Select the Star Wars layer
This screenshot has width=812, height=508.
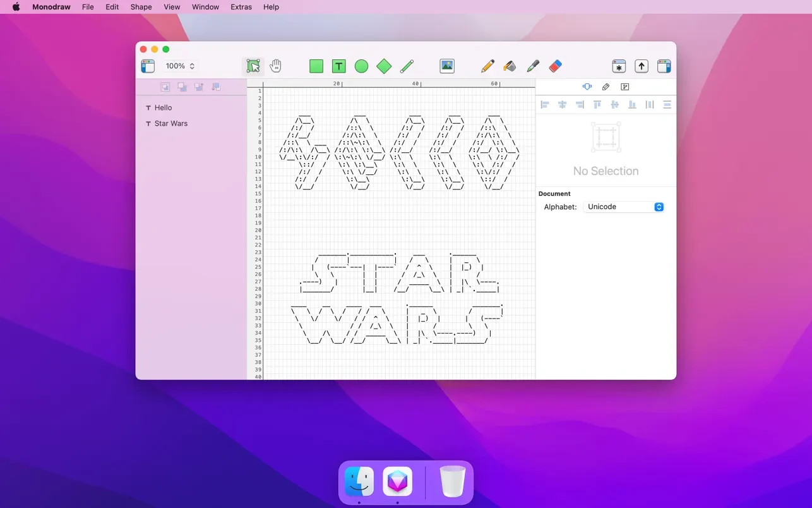(170, 123)
